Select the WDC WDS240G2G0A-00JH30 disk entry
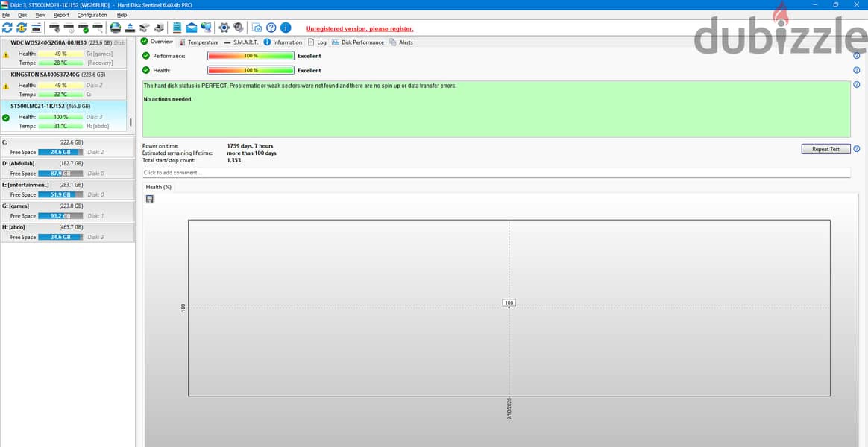 point(63,53)
